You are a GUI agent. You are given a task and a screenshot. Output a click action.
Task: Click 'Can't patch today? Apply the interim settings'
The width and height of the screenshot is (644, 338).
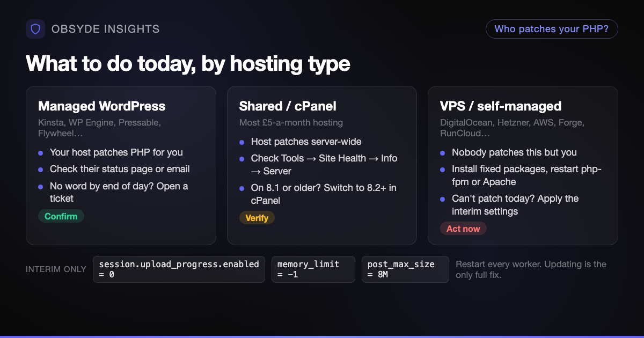pyautogui.click(x=515, y=205)
